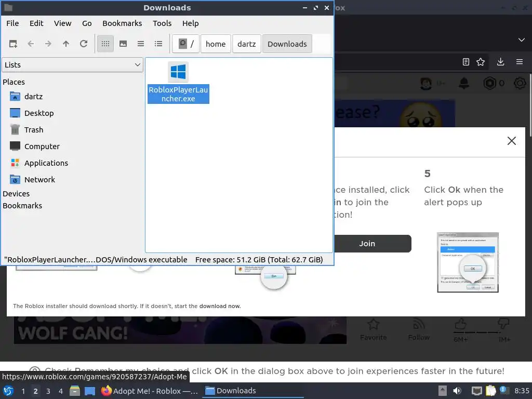Go back in Downloads file manager
Screen dimensions: 532x399
[31, 44]
